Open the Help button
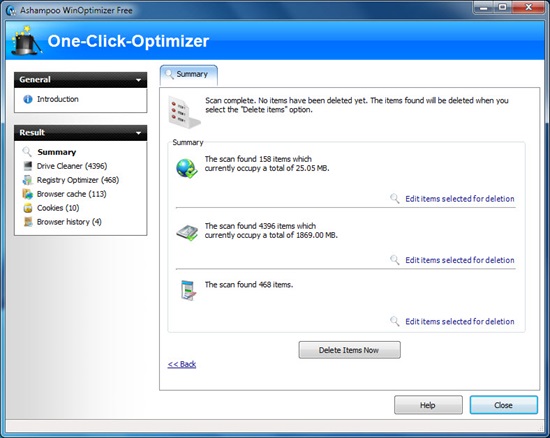Screen dimensions: 550x438 click(428, 405)
